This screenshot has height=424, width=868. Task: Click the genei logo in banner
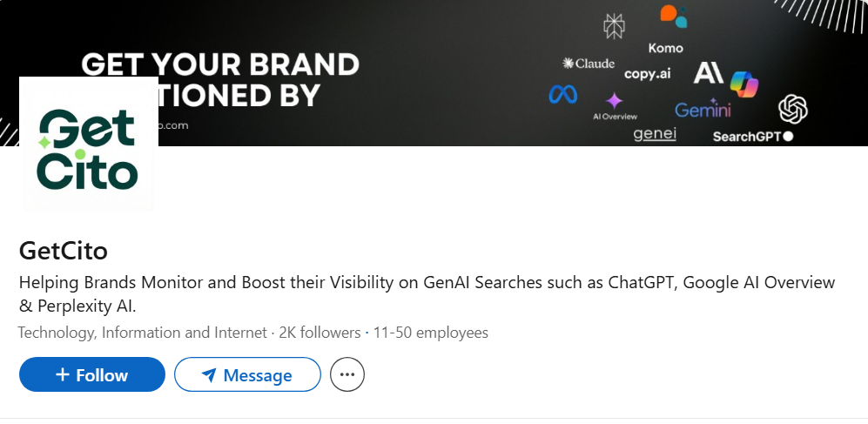tap(655, 134)
